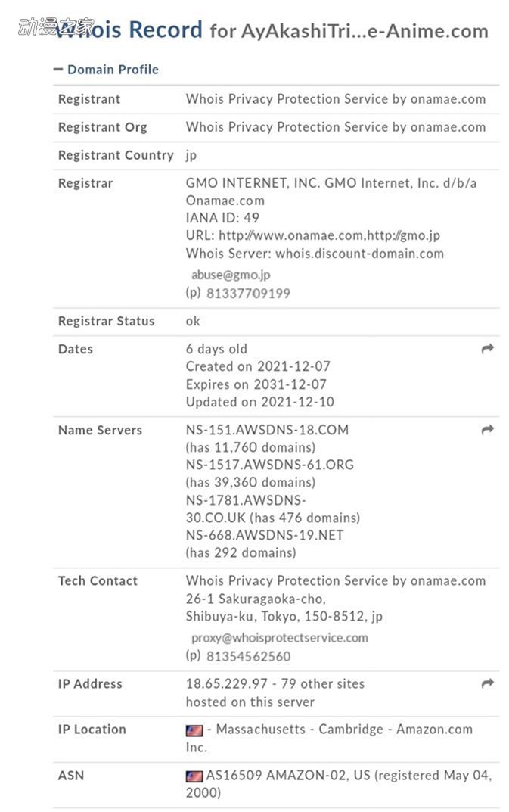Screen dimensions: 509x812
Task: Click the tech contact phone 81354562560
Action: (248, 656)
